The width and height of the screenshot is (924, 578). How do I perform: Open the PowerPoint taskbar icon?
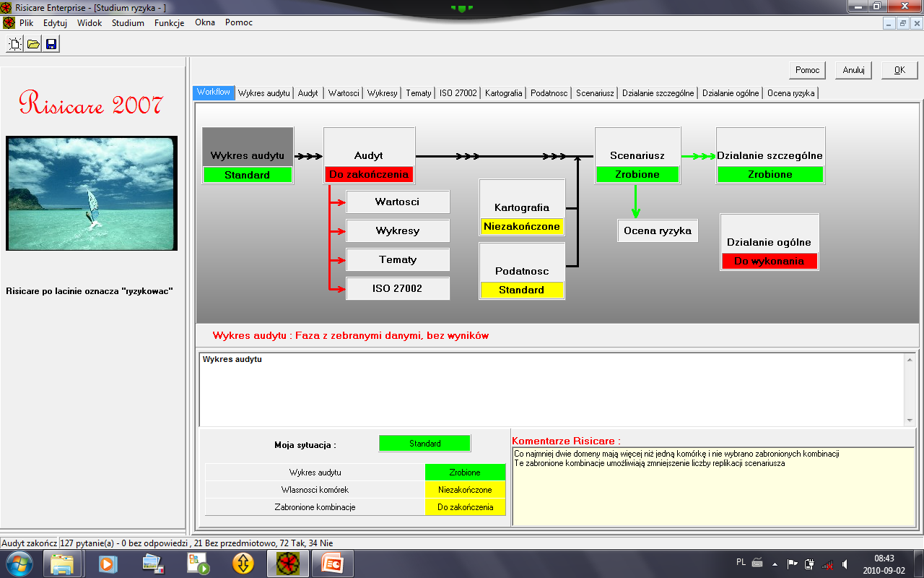[x=333, y=563]
